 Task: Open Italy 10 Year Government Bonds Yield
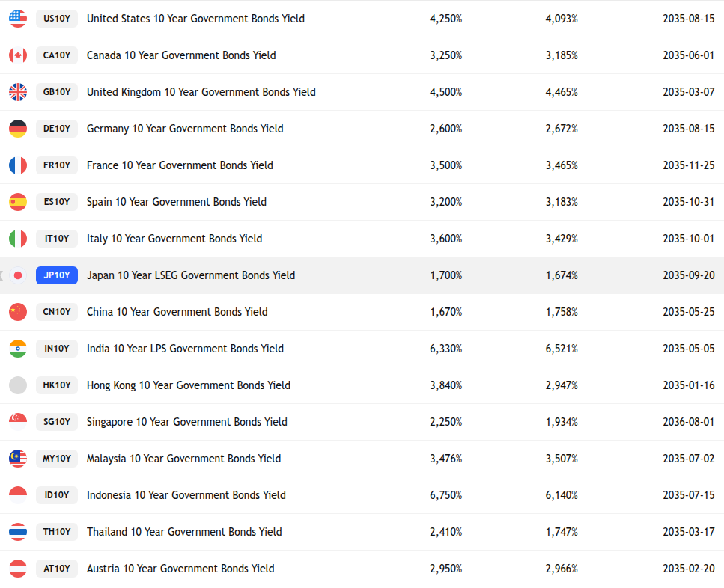[x=174, y=239]
